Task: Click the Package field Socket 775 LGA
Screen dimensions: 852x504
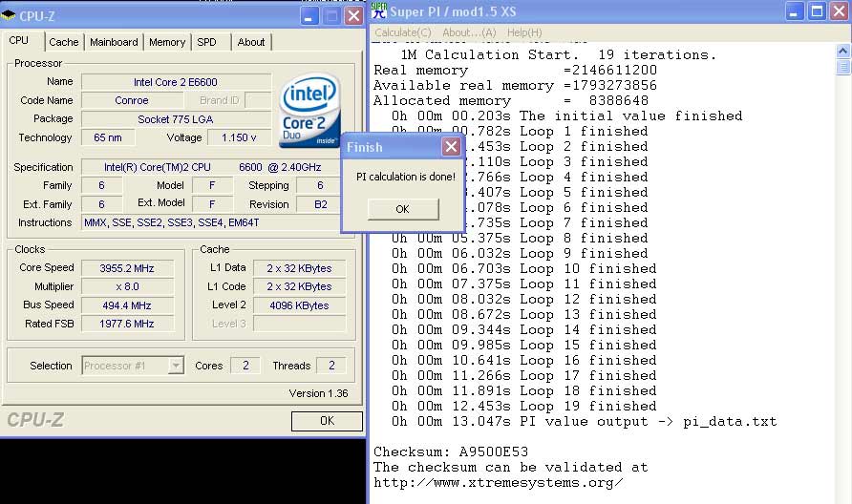Action: [176, 119]
